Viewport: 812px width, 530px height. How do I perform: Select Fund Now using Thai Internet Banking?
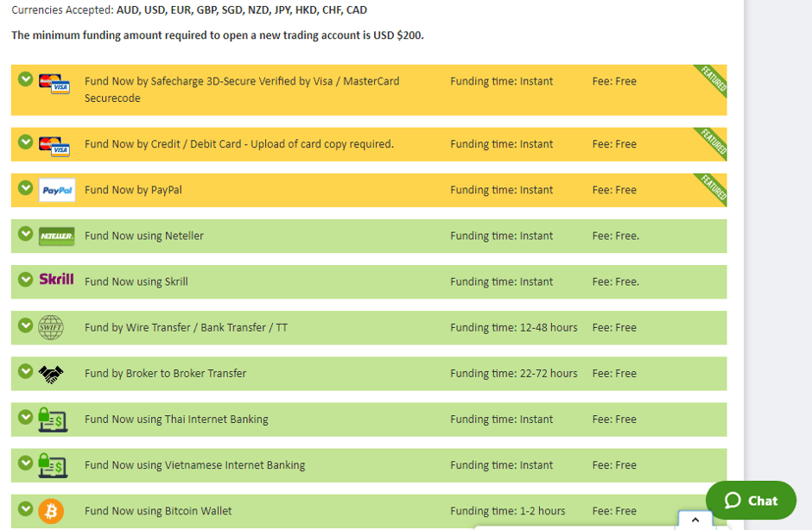tap(176, 420)
